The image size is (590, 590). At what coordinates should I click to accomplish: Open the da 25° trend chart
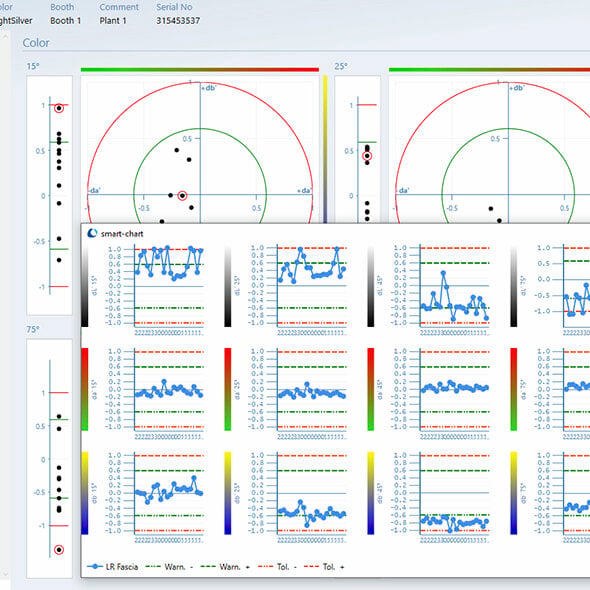[312, 389]
